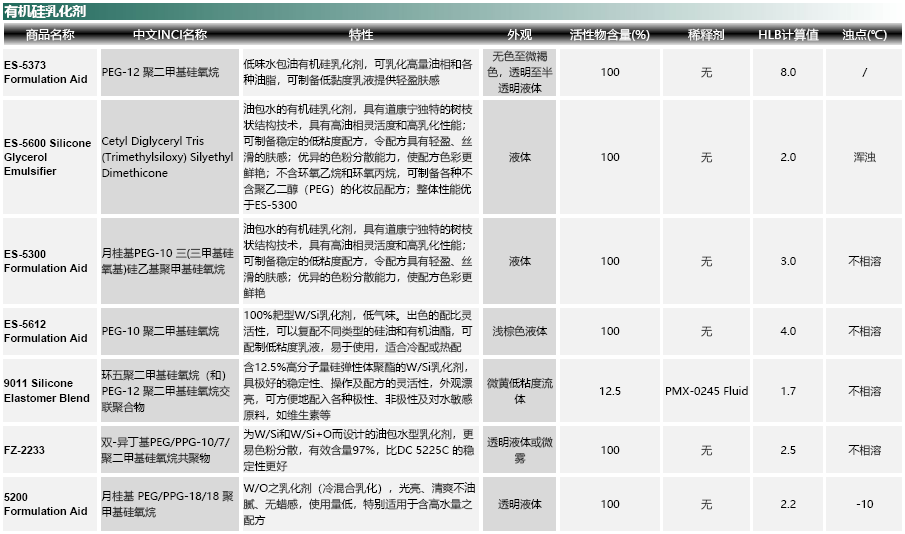This screenshot has width=905, height=534.
Task: Select the 12.5 active content value
Action: coord(609,391)
